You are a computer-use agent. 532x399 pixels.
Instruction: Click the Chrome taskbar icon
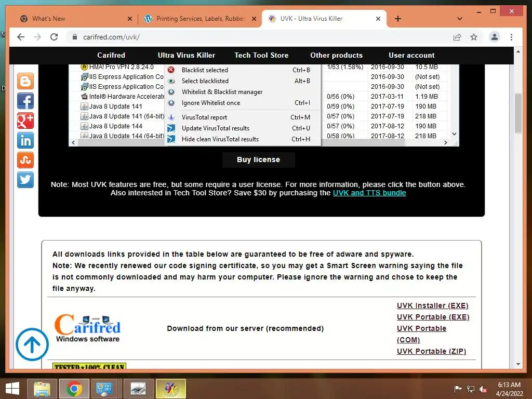pyautogui.click(x=74, y=389)
